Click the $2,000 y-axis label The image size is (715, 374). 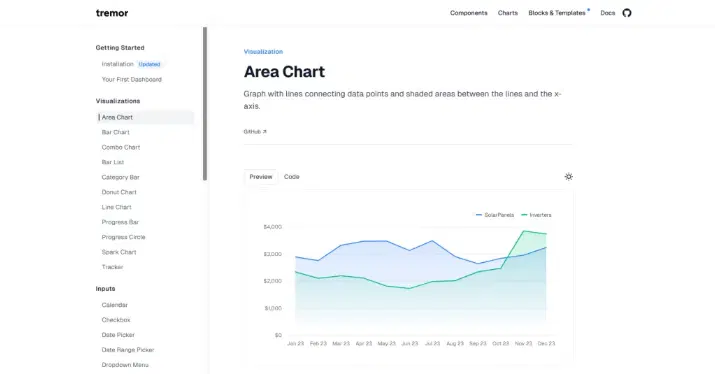273,281
